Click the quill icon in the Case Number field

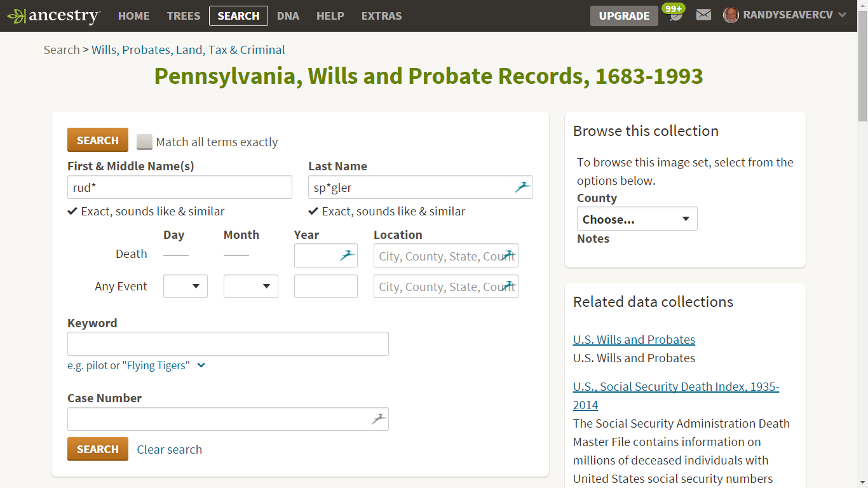coord(378,418)
